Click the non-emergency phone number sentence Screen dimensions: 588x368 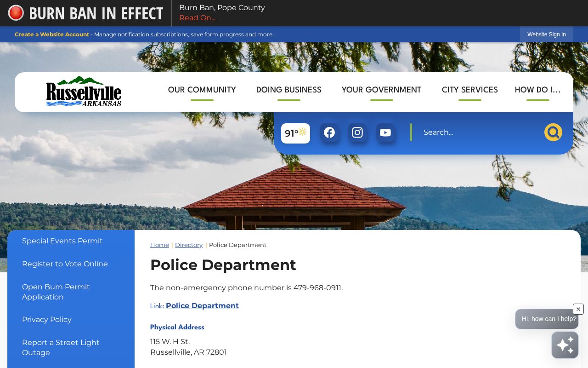coord(246,288)
